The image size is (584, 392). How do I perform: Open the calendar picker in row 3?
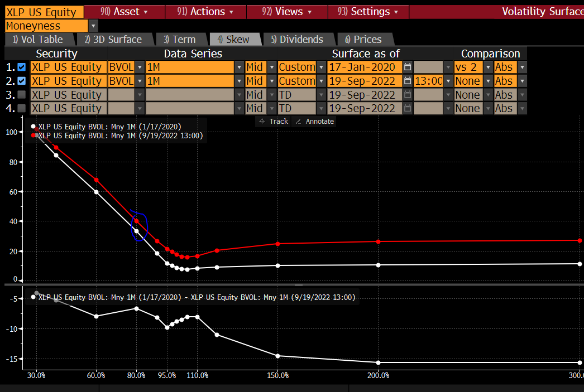408,95
